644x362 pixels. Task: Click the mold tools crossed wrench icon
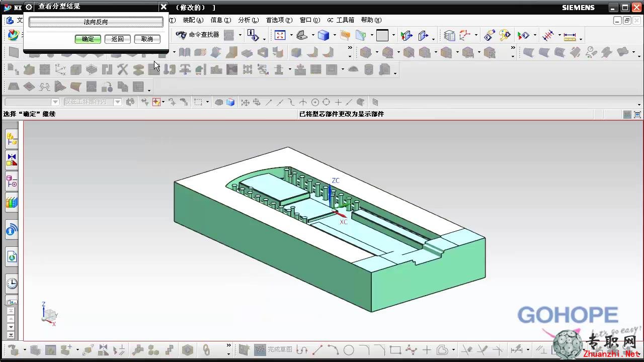pos(122,69)
